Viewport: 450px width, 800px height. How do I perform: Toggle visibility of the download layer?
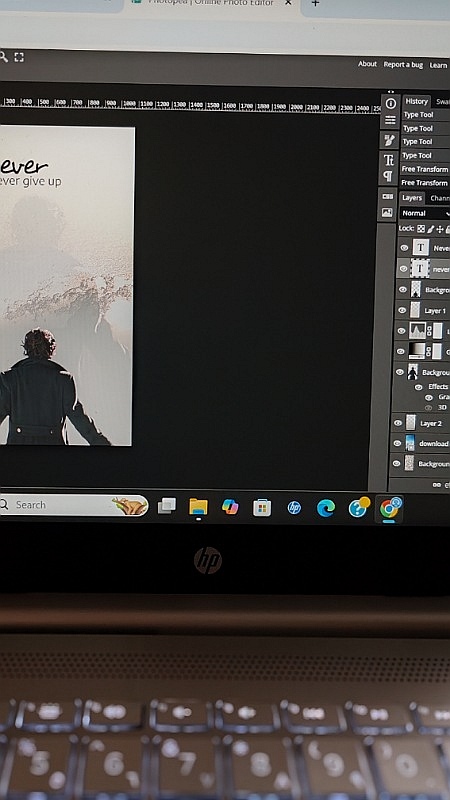(397, 443)
